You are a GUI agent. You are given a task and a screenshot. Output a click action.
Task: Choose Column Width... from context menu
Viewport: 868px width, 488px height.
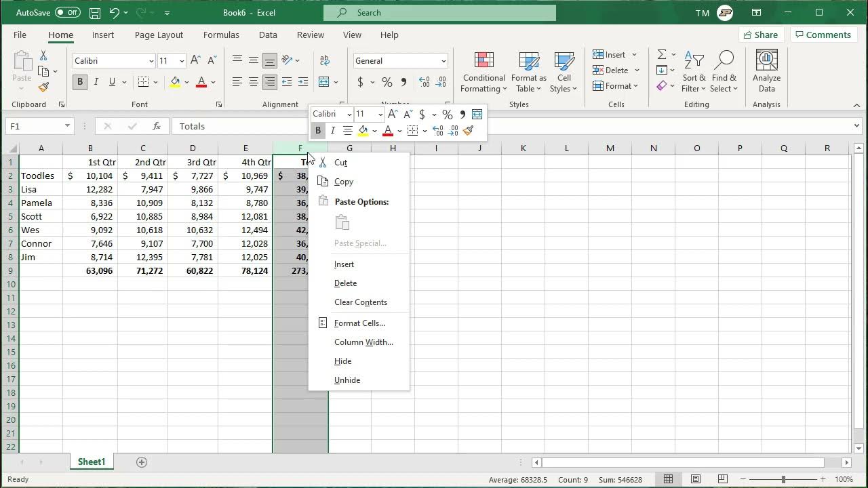coord(359,342)
